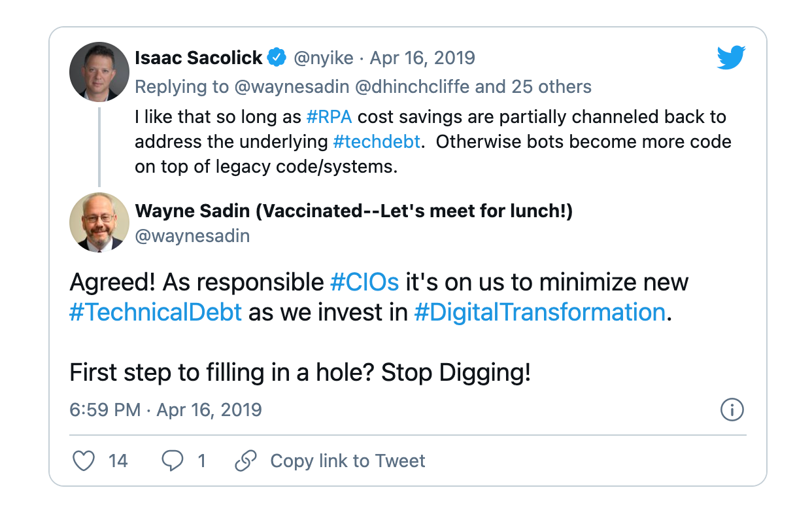The width and height of the screenshot is (812, 509).
Task: Click Copy link to Tweet
Action: click(347, 461)
